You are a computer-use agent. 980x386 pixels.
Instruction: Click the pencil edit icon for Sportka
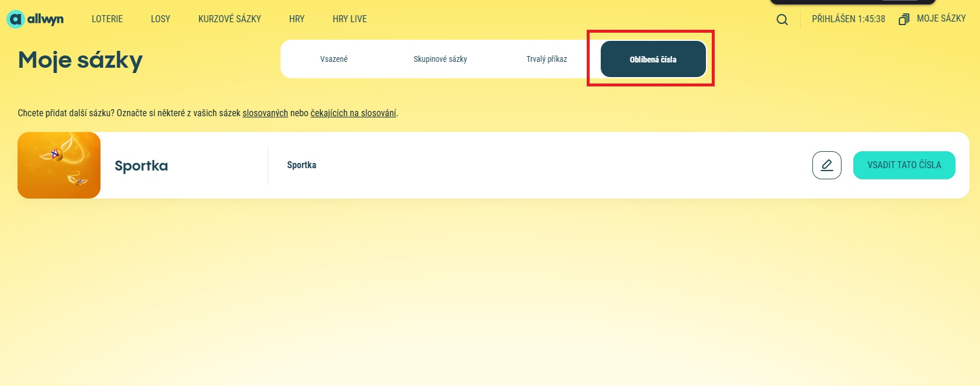coord(826,165)
